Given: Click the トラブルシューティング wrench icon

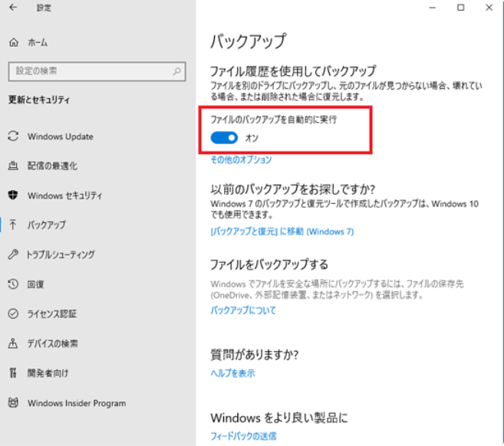Looking at the screenshot, I should coord(13,254).
